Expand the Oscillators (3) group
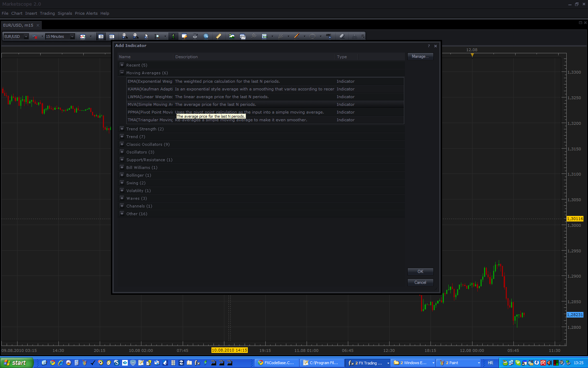The image size is (588, 368). pyautogui.click(x=122, y=152)
